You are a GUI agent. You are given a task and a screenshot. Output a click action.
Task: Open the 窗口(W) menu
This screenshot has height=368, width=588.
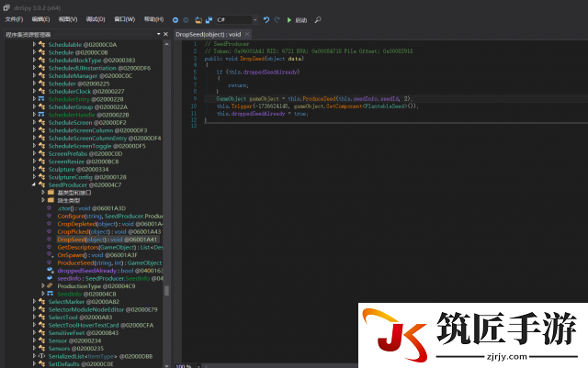point(125,19)
